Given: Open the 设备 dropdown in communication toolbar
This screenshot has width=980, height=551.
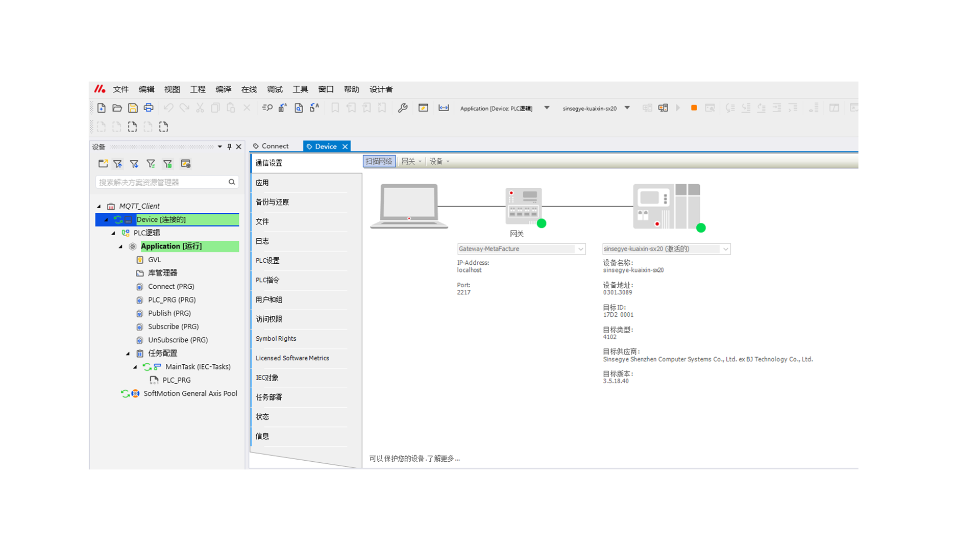Looking at the screenshot, I should pos(439,161).
